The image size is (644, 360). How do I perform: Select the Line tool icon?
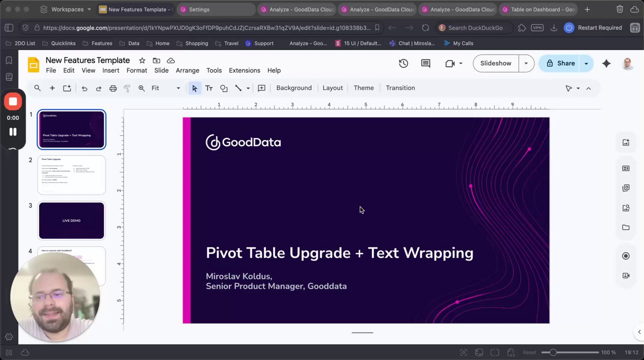(238, 88)
